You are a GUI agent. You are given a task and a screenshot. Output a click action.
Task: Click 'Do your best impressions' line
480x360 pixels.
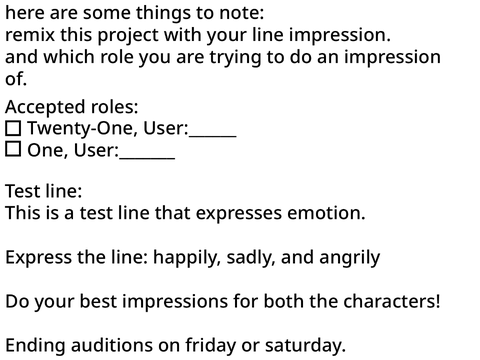[223, 301]
